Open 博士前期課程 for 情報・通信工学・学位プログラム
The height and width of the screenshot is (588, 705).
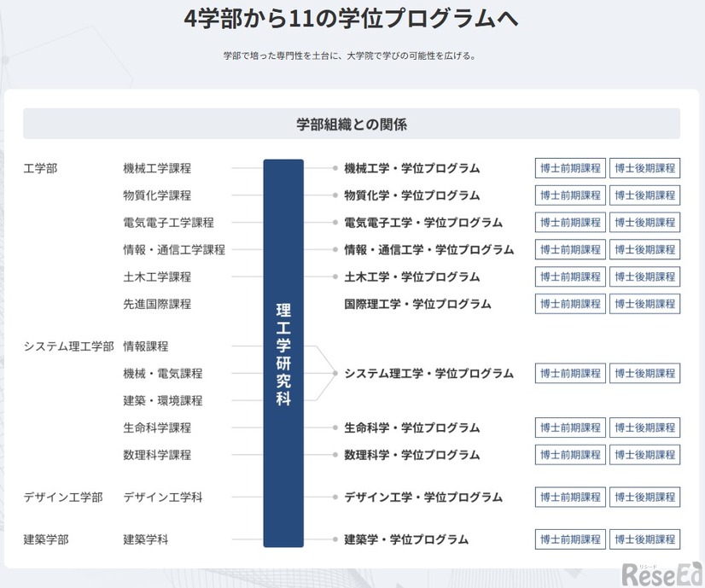tap(570, 249)
